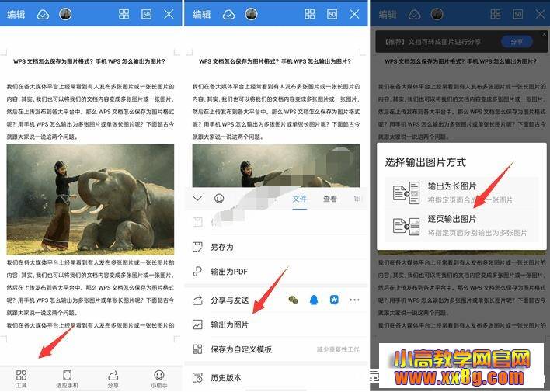Tap 选择输出图片方式 dialog title
The height and width of the screenshot is (392, 550).
coord(426,162)
